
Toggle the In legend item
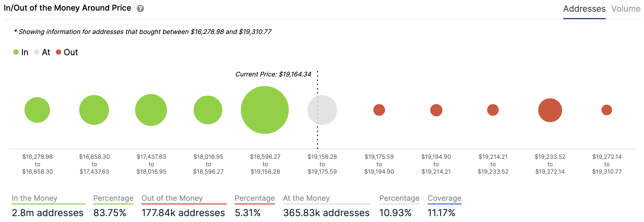[x=21, y=52]
